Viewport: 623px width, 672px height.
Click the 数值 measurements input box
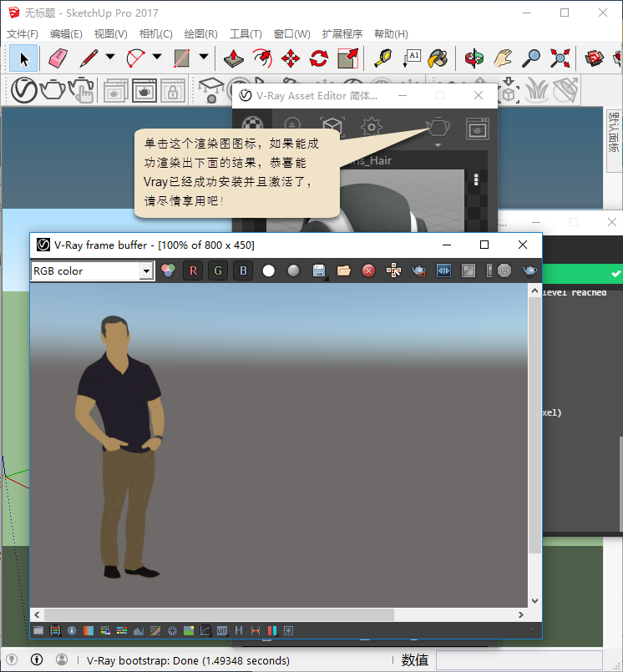point(519,660)
